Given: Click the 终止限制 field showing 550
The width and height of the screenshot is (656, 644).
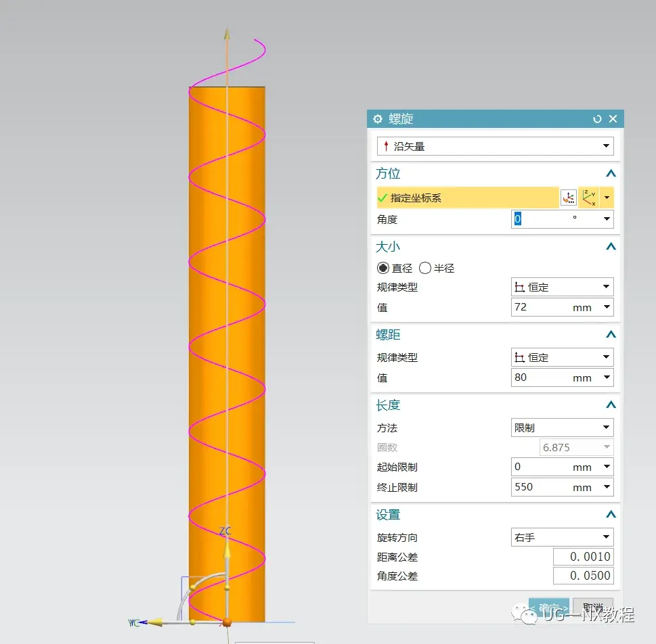Looking at the screenshot, I should coord(540,487).
